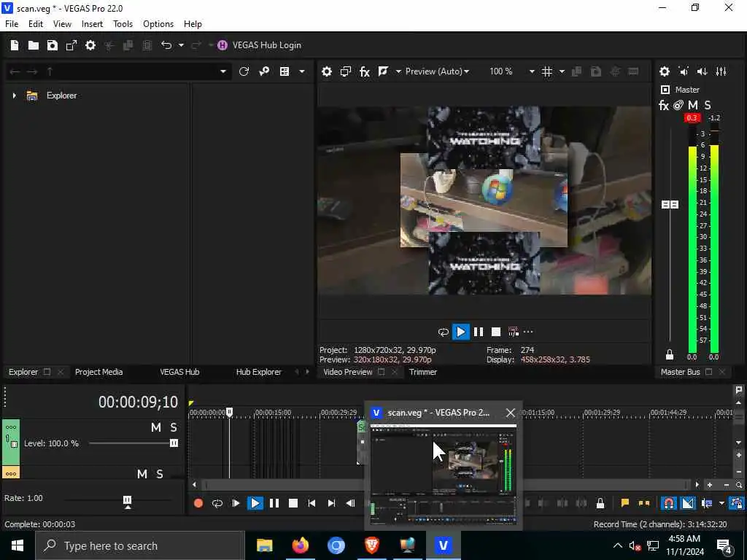Click the Master Bus downmix output icon

pos(684,71)
